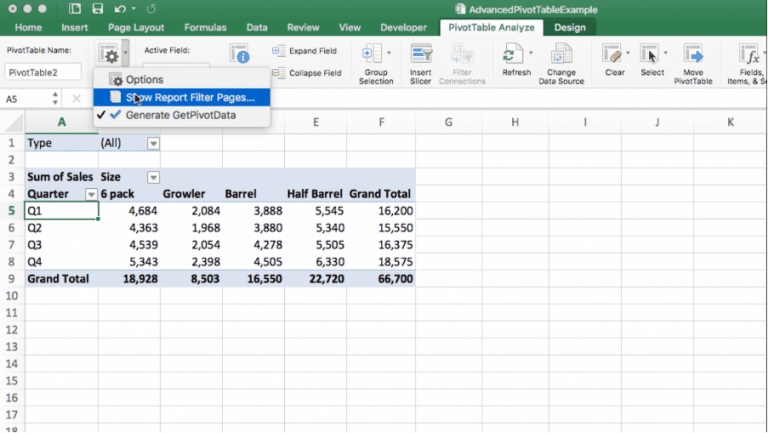The image size is (768, 433).
Task: Click the Group Selection icon
Action: point(374,55)
